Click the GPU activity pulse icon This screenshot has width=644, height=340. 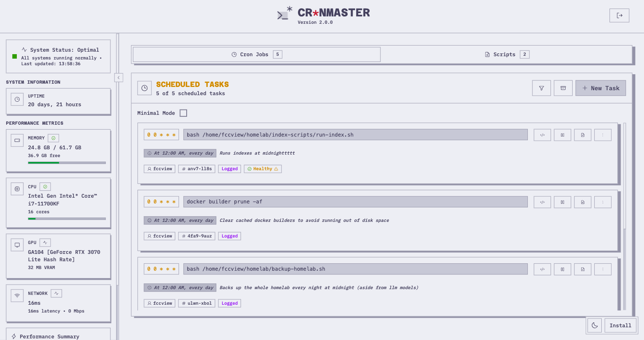45,243
